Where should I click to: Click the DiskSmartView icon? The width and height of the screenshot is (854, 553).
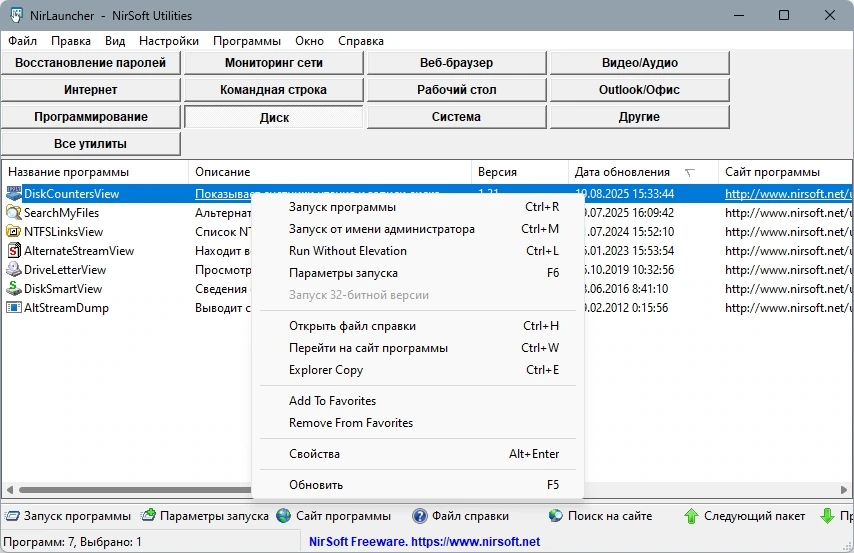pos(14,289)
